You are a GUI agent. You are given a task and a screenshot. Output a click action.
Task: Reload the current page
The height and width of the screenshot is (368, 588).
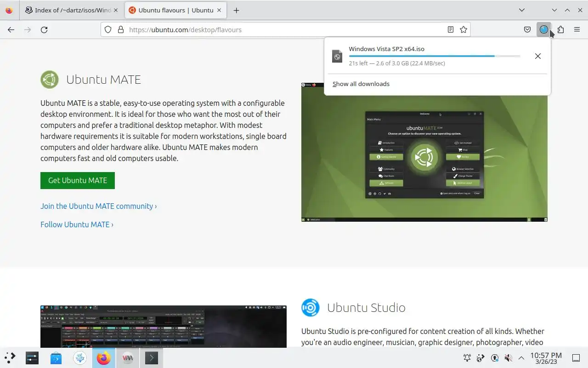click(x=44, y=29)
